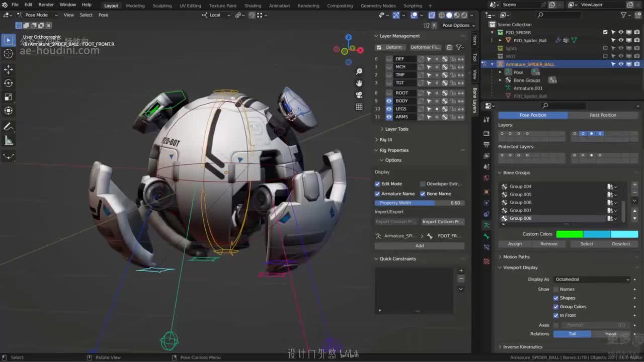Click the light cyan custom color swatch

[x=624, y=234]
